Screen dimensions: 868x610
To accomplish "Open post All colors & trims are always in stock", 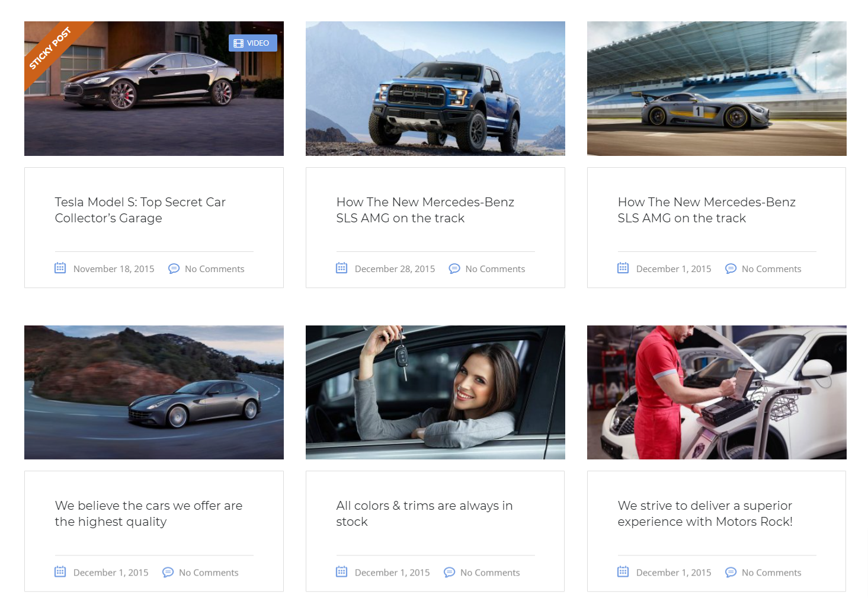I will [x=425, y=513].
